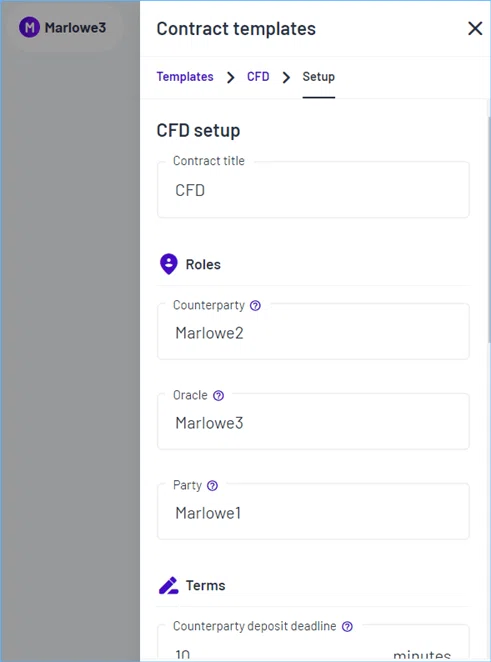Click the Marlowe3 wallet avatar icon
This screenshot has width=491, height=662.
point(30,28)
